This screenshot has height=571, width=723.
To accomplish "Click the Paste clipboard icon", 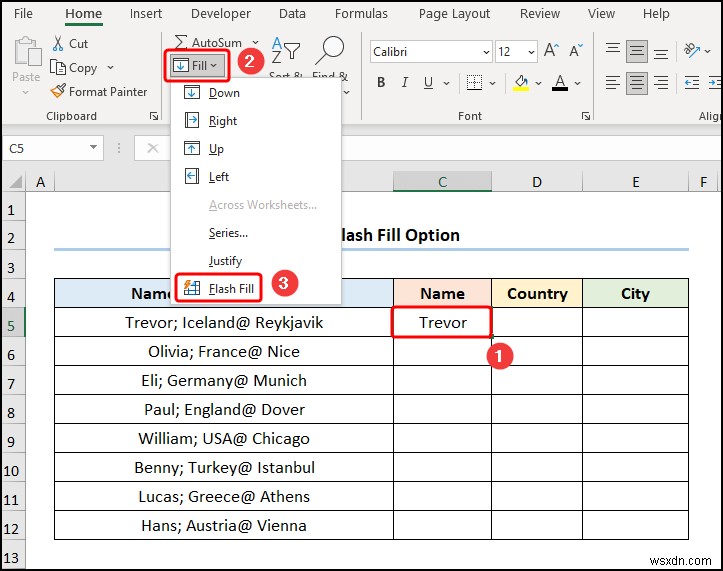I will [27, 51].
